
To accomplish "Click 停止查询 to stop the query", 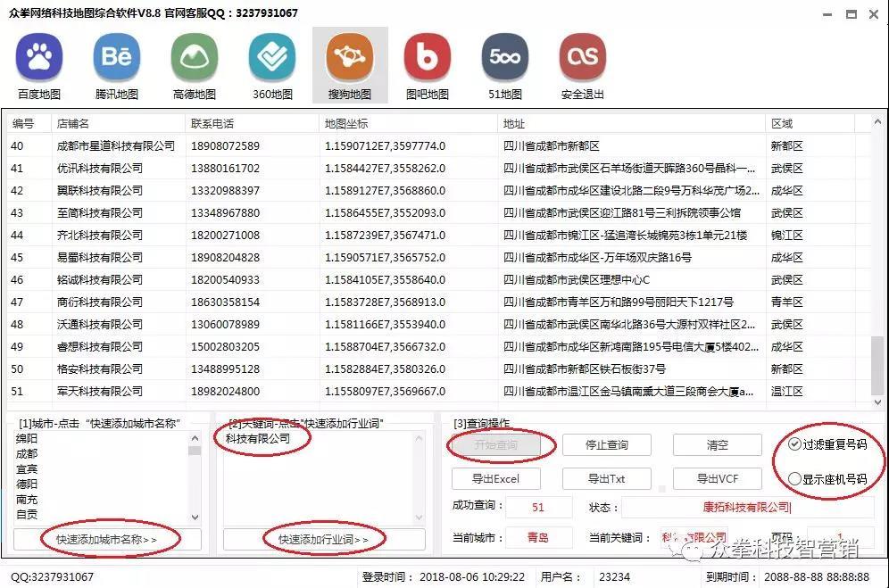I will coord(606,444).
